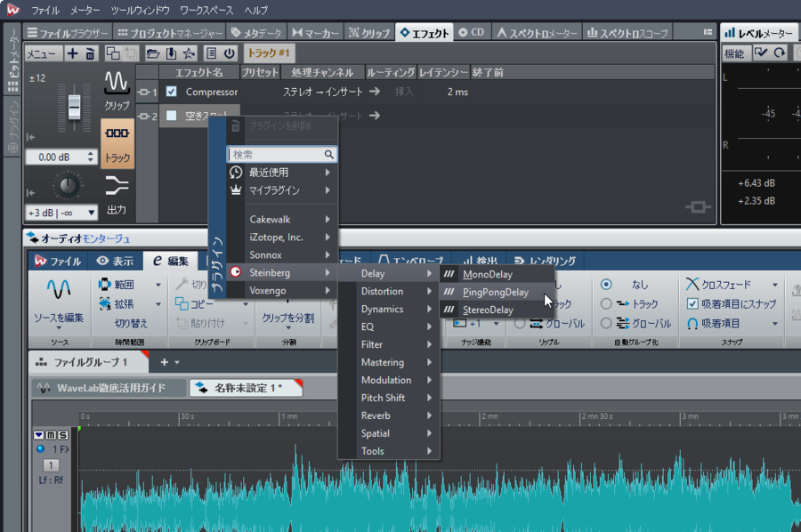Expand the Cakewalk plugin vendor submenu
The image size is (801, 532).
(x=282, y=220)
